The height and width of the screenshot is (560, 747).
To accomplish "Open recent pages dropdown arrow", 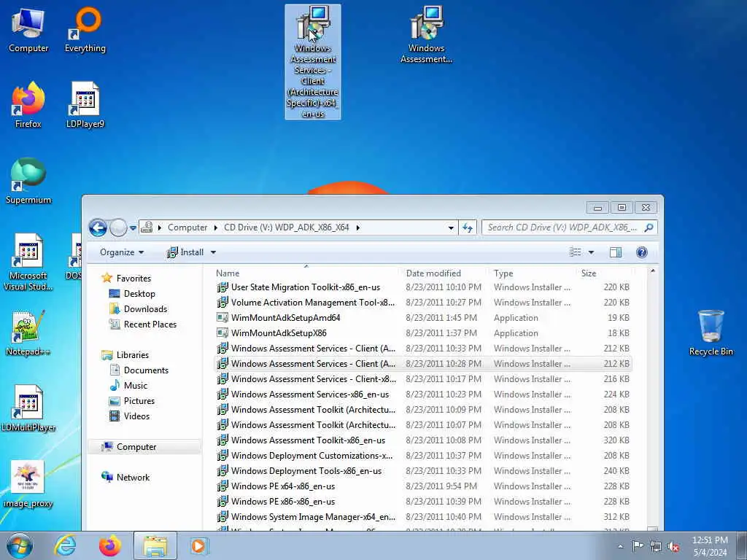I will (133, 228).
